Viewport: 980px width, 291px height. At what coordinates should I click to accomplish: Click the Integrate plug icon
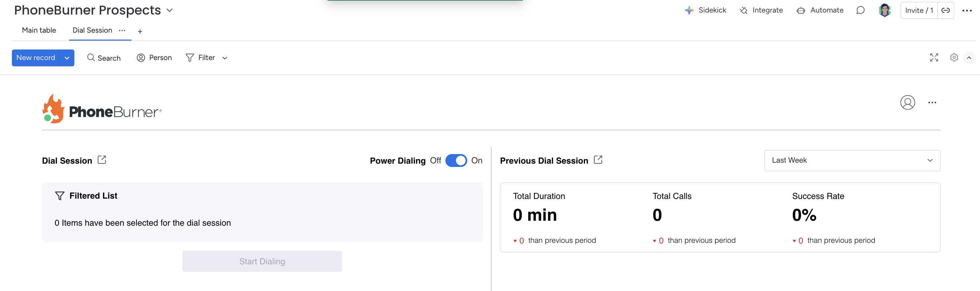(x=743, y=10)
